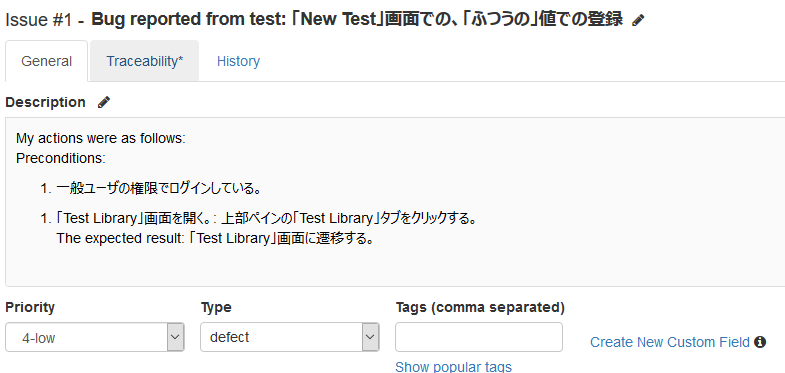Click inside the Description text area

(395, 202)
